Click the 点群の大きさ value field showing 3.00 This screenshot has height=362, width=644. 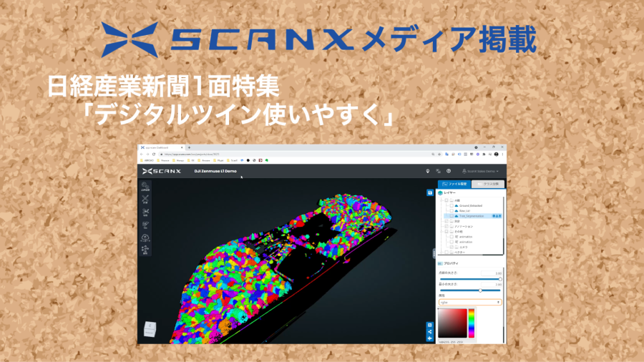click(x=491, y=273)
